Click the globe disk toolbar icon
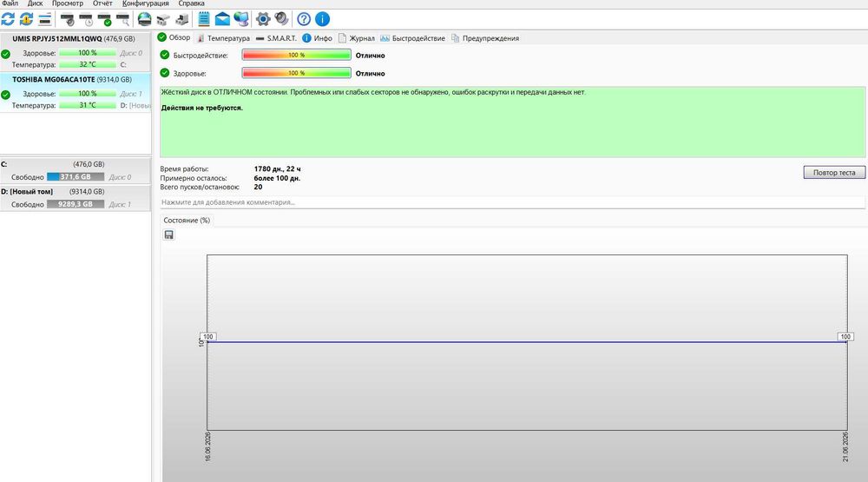Viewport: 868px width, 482px height. 144,19
